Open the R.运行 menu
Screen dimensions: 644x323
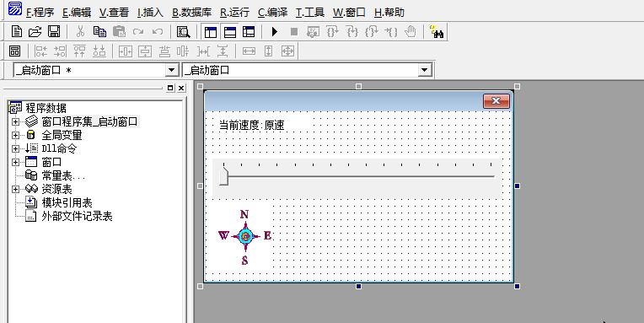click(x=234, y=13)
